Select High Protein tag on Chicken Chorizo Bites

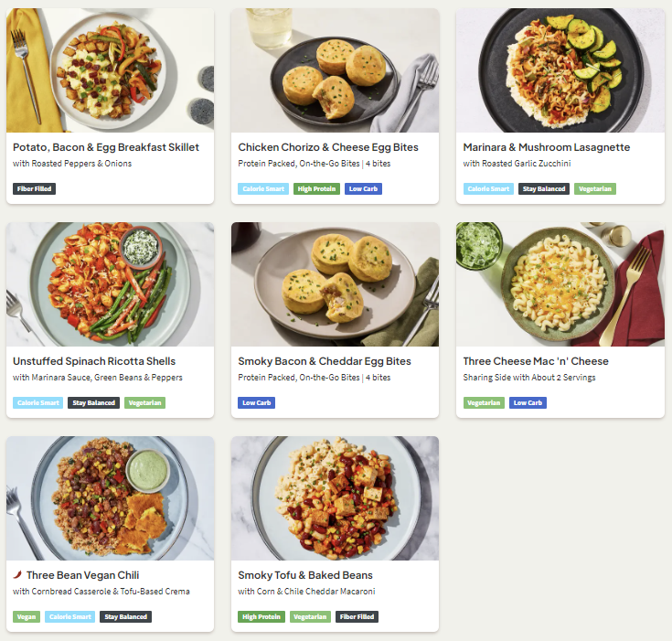click(316, 189)
